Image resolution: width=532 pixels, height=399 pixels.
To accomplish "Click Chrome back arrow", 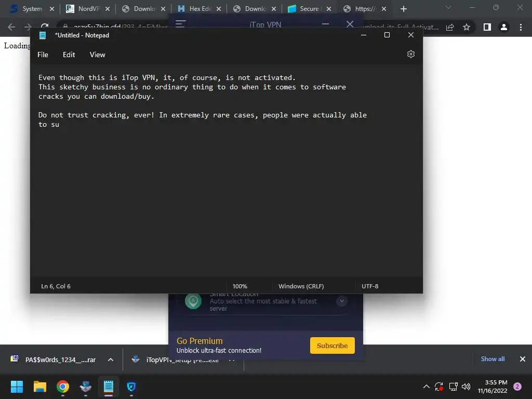I will (x=11, y=27).
